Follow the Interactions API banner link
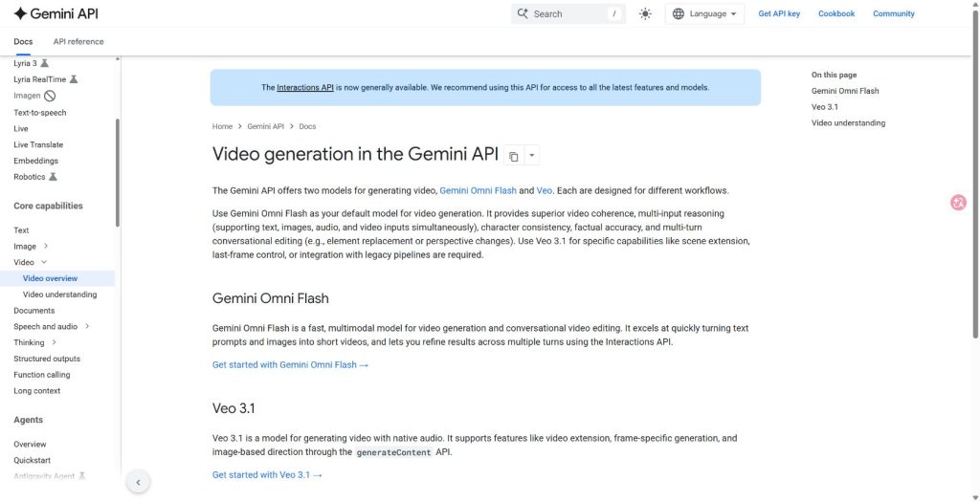This screenshot has width=980, height=502. 305,88
